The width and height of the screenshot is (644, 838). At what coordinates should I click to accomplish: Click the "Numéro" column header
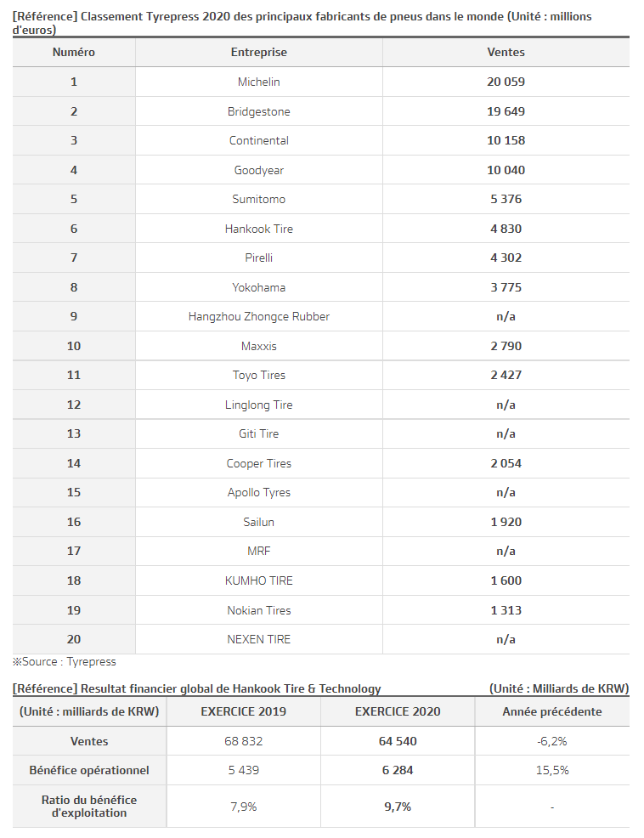click(74, 52)
